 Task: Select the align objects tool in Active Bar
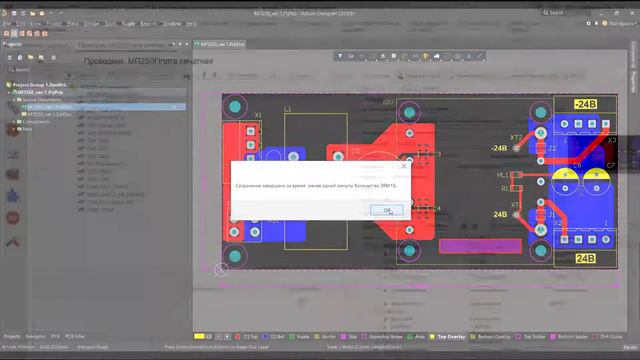coord(383,56)
